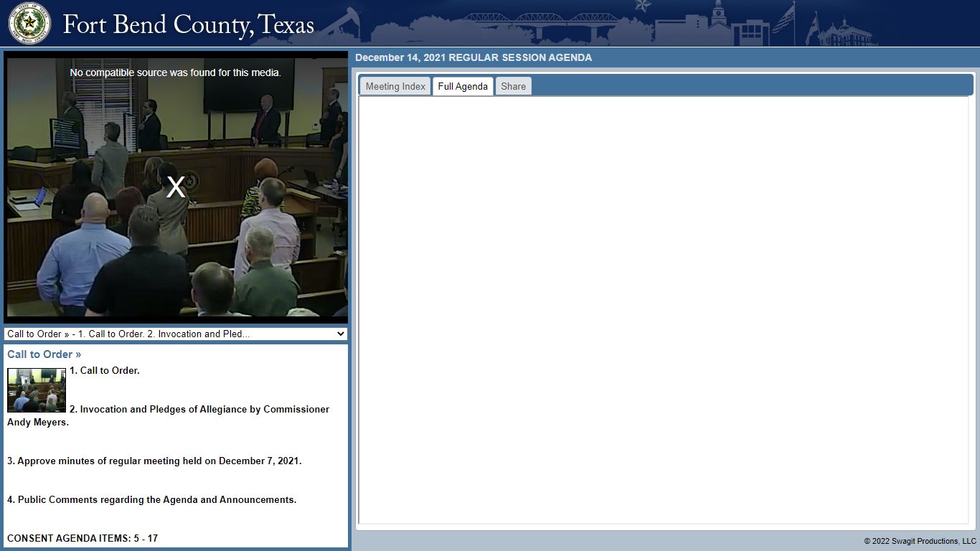980x551 pixels.
Task: Open the agenda item jump dropdown
Action: [176, 334]
